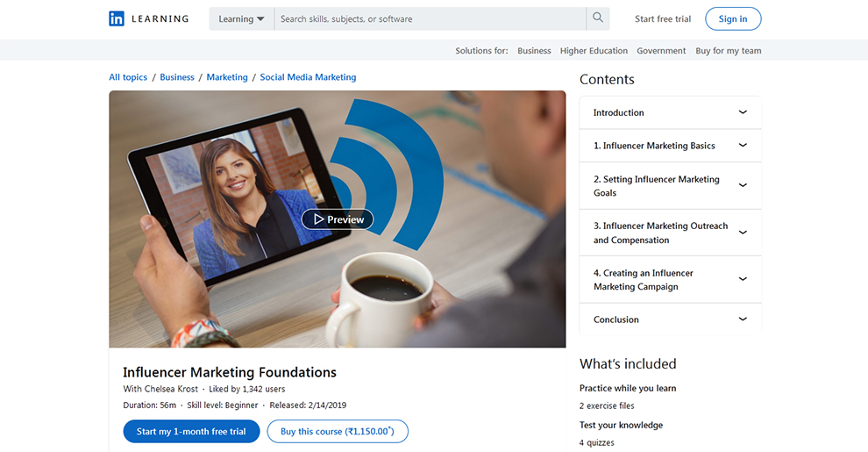Play the course Preview video
Screen dimensions: 868x452
(x=338, y=219)
